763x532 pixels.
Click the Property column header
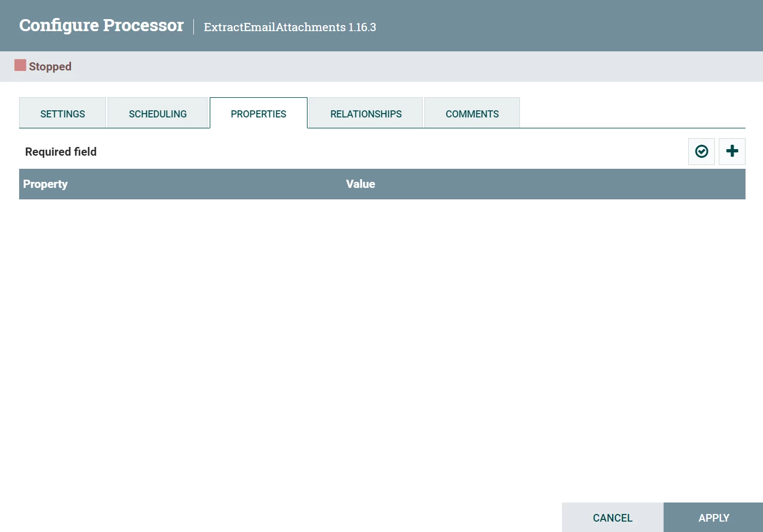(45, 184)
